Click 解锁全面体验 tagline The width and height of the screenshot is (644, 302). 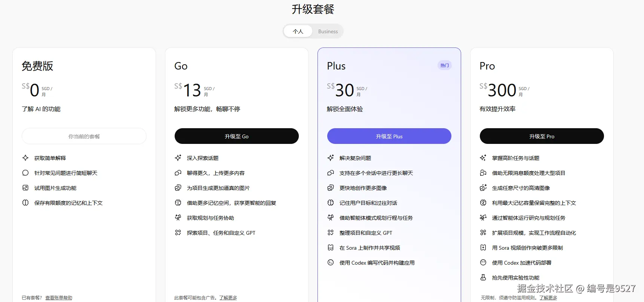click(x=345, y=109)
